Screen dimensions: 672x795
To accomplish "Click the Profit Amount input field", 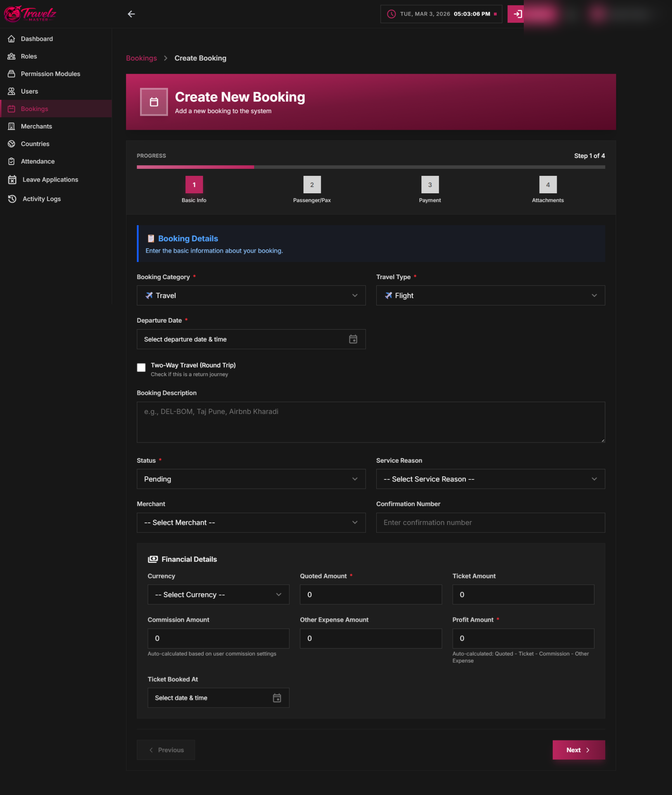I will [x=523, y=638].
